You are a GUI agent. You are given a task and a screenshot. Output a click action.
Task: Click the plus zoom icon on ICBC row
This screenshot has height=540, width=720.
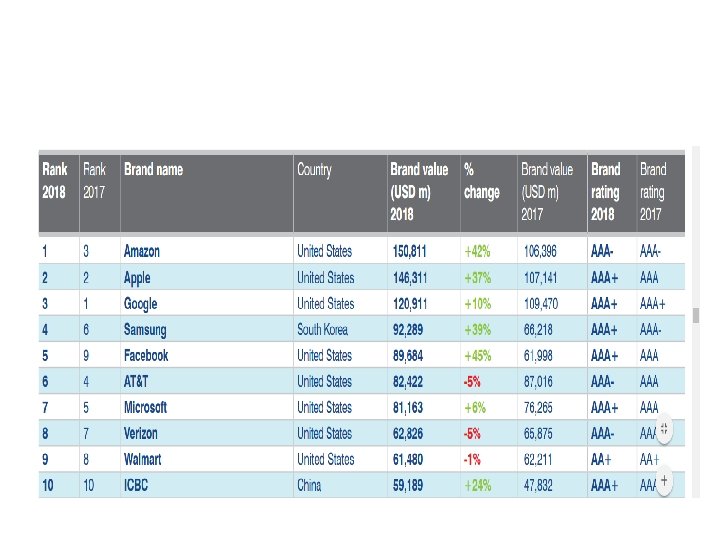(664, 481)
